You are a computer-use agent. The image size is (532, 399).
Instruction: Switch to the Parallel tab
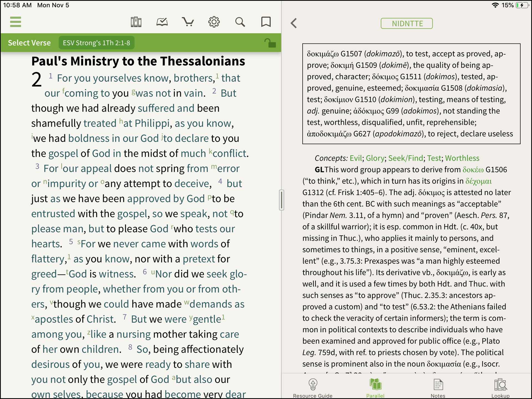[x=375, y=388]
